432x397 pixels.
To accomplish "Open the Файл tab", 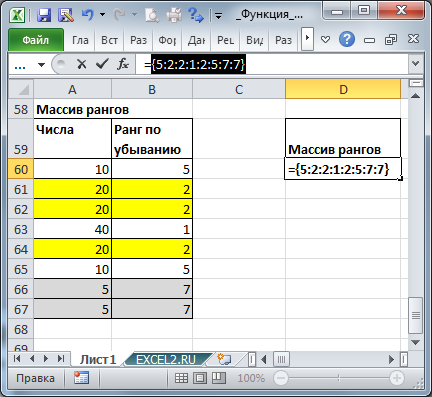I will point(36,40).
